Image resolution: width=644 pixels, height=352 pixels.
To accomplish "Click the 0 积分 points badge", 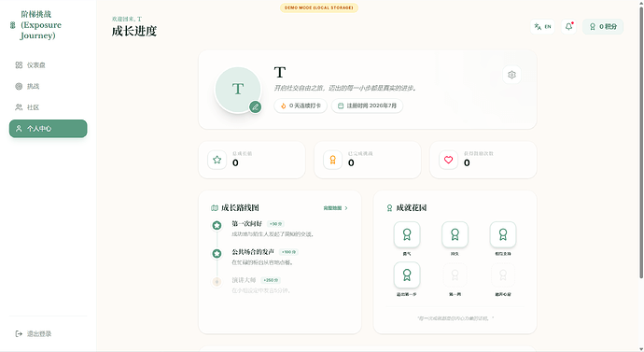I will pyautogui.click(x=603, y=27).
